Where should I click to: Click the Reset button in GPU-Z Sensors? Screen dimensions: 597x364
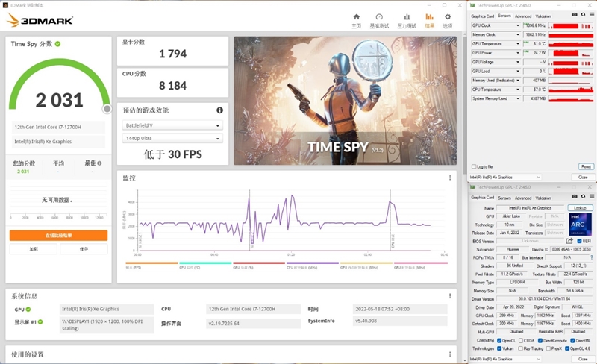586,166
